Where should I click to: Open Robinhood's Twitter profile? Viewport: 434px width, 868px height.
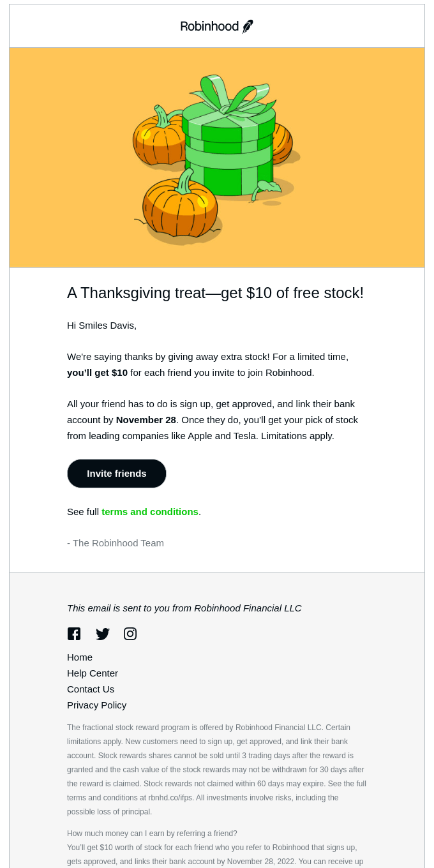click(103, 633)
